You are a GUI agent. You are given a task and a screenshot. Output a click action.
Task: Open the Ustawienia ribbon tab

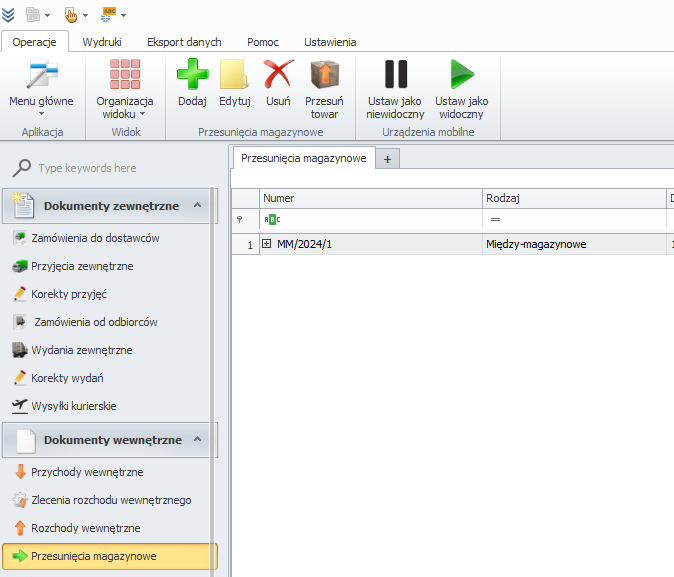pyautogui.click(x=330, y=42)
